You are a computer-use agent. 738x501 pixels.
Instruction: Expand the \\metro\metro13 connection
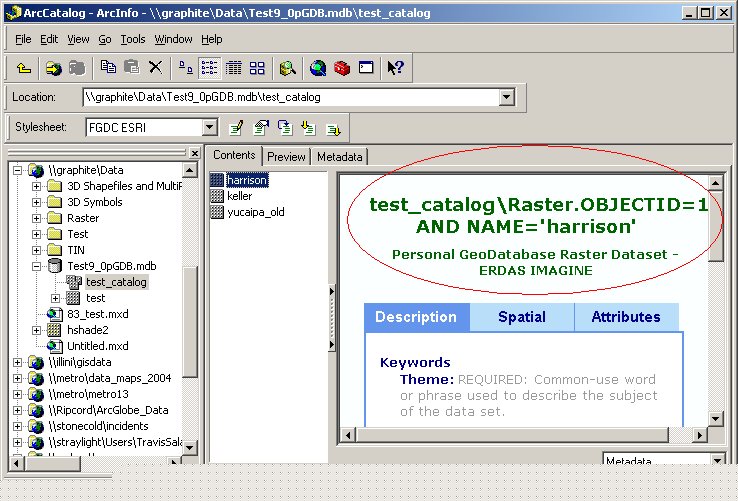click(x=17, y=395)
